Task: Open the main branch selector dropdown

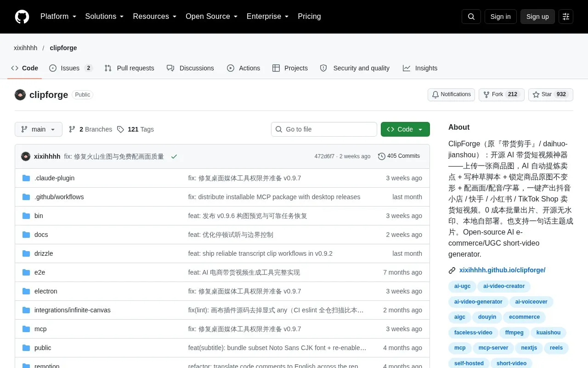Action: tap(39, 129)
